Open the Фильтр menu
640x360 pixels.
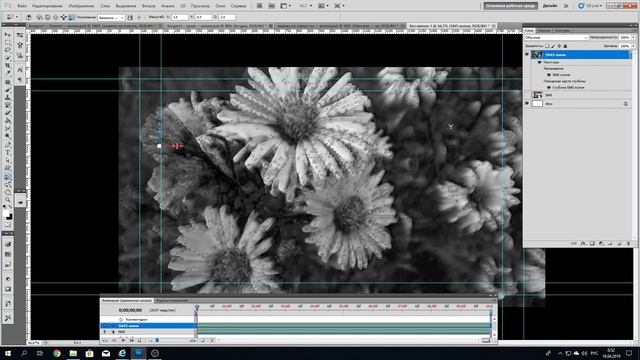click(x=148, y=6)
